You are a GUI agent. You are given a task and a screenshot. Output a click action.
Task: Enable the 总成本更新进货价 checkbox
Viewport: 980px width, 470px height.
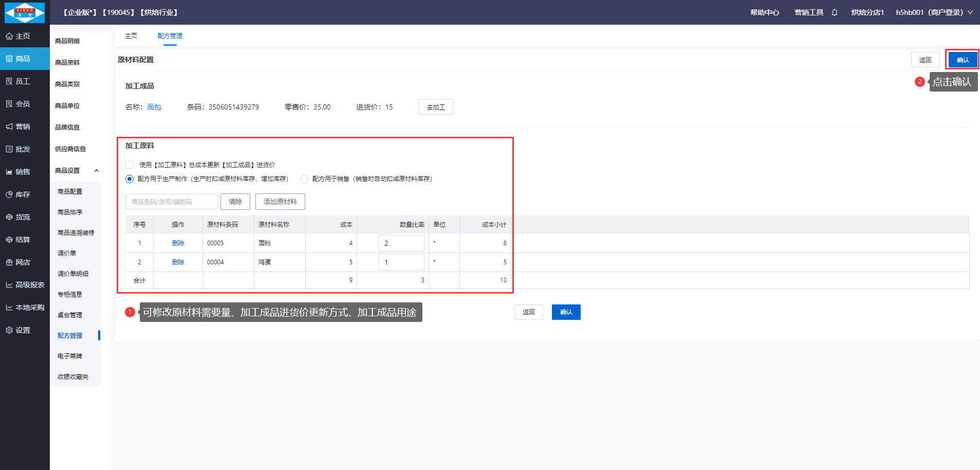click(x=130, y=165)
